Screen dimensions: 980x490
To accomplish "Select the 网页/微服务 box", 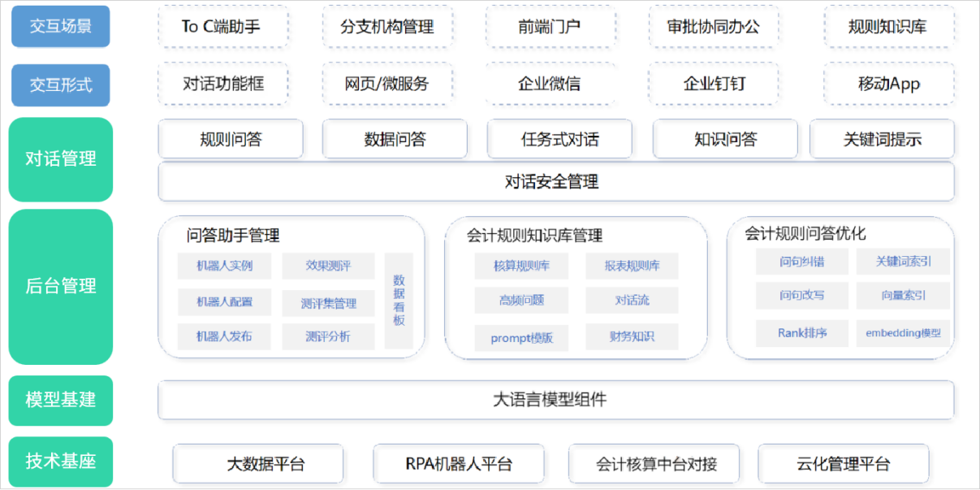I will tap(386, 84).
